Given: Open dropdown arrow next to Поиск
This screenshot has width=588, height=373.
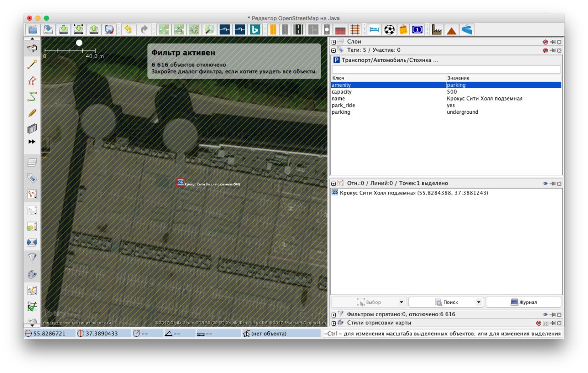Looking at the screenshot, I should [479, 302].
